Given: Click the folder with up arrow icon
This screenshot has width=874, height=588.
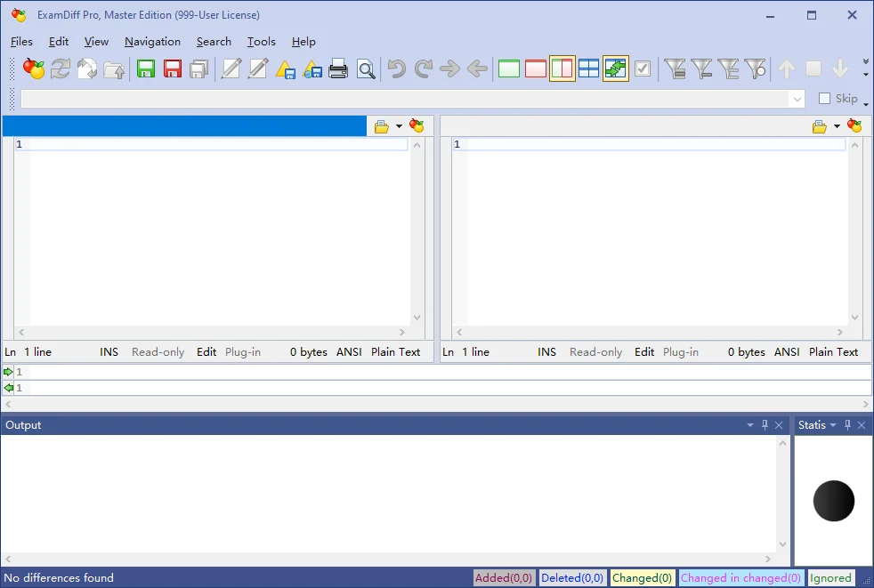Looking at the screenshot, I should [114, 69].
